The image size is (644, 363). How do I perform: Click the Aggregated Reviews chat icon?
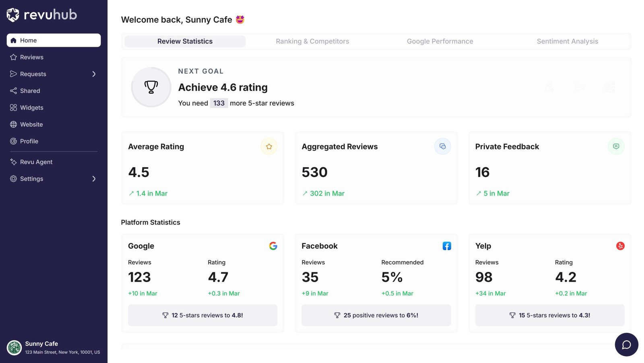(442, 147)
